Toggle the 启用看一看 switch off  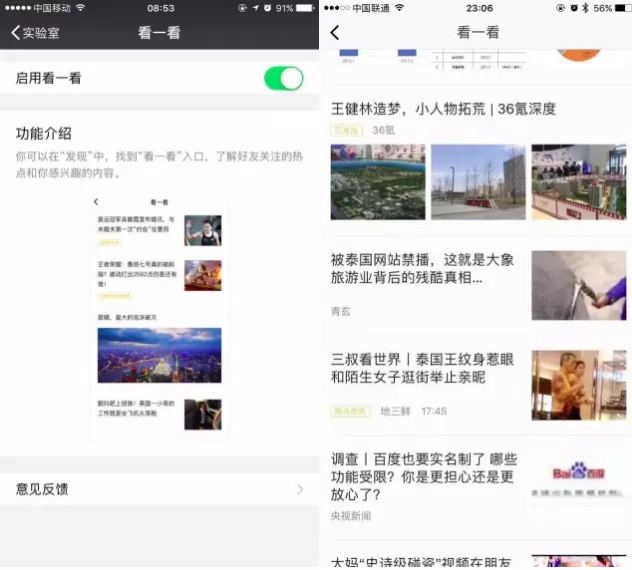click(x=283, y=78)
